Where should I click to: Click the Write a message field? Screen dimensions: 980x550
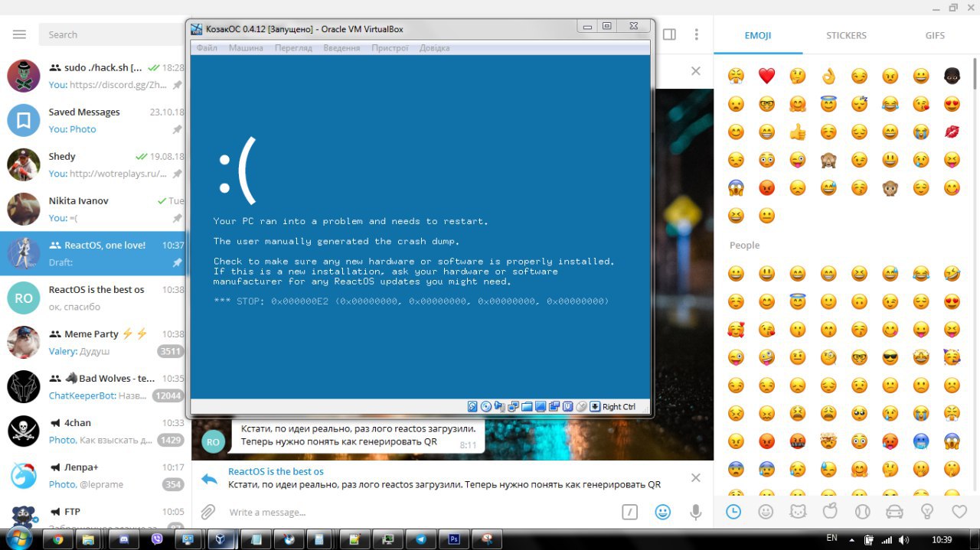pyautogui.click(x=421, y=512)
